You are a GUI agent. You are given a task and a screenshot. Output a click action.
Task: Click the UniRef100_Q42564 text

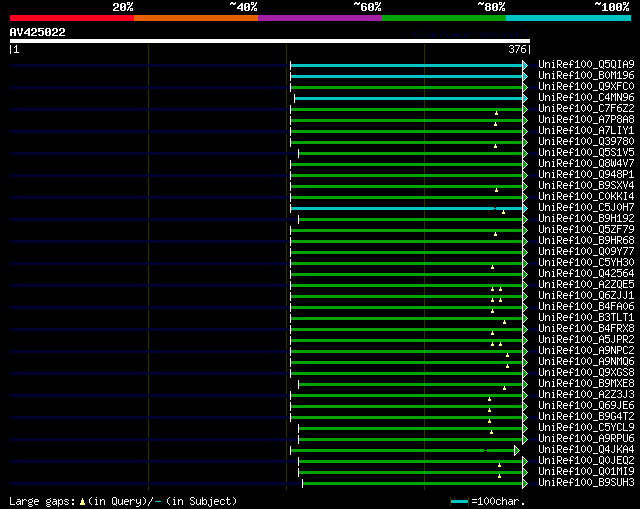click(x=586, y=274)
